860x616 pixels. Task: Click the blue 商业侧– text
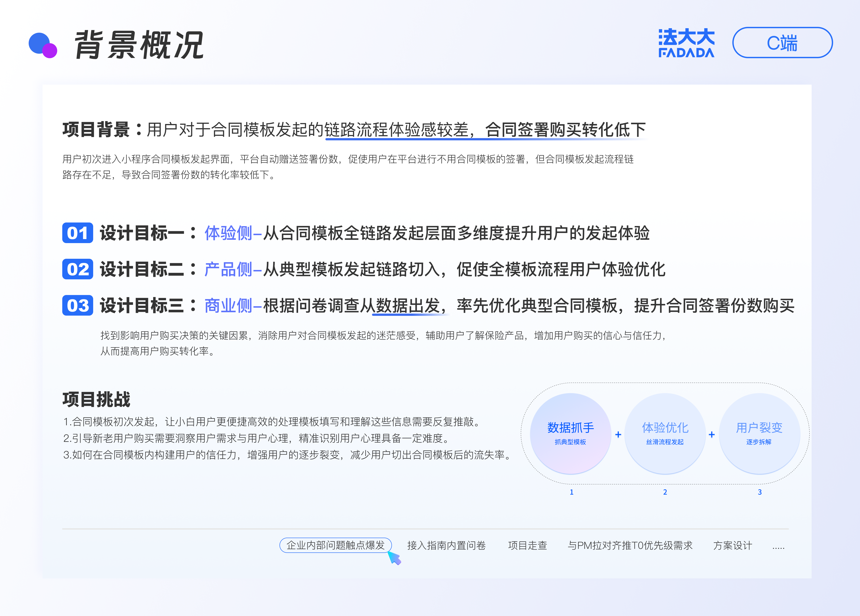pyautogui.click(x=233, y=306)
